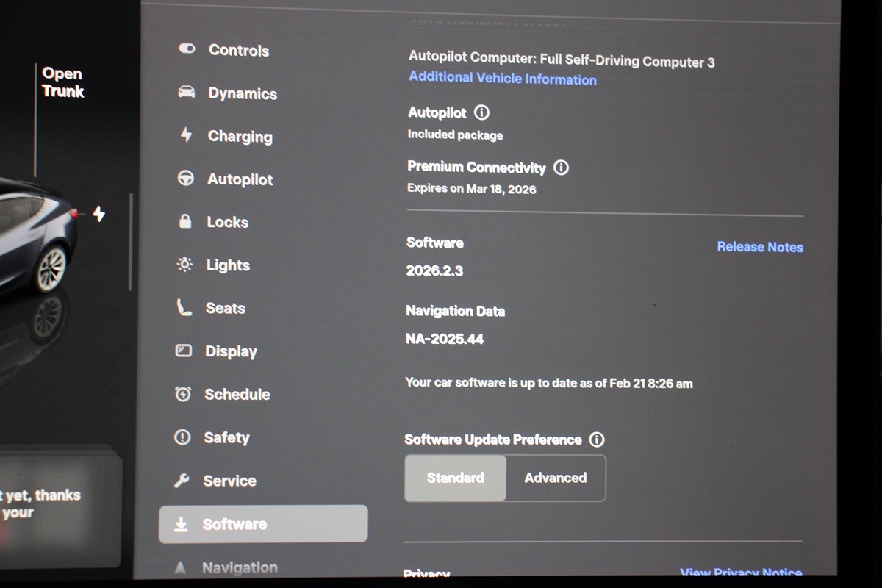Screen dimensions: 882x588
Task: Open the Display settings menu item
Action: coord(230,351)
